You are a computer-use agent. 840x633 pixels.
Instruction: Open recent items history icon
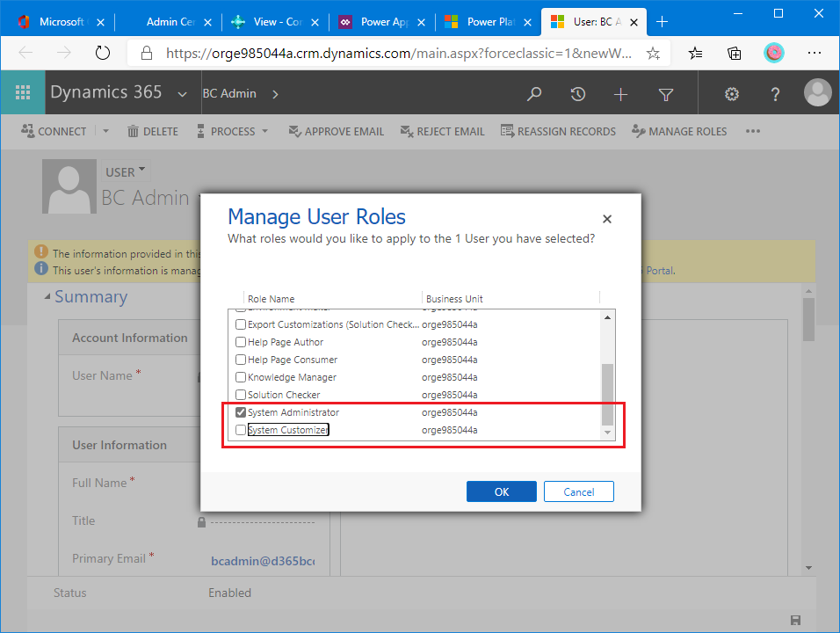577,94
